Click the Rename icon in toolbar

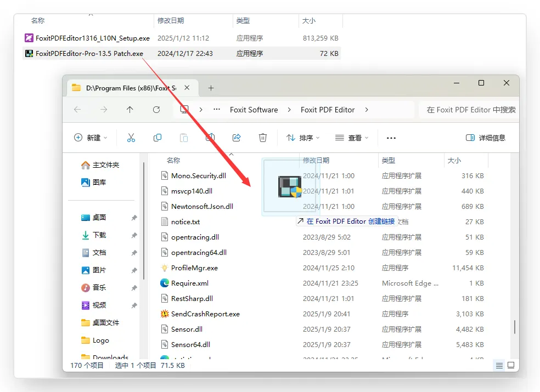pos(210,138)
